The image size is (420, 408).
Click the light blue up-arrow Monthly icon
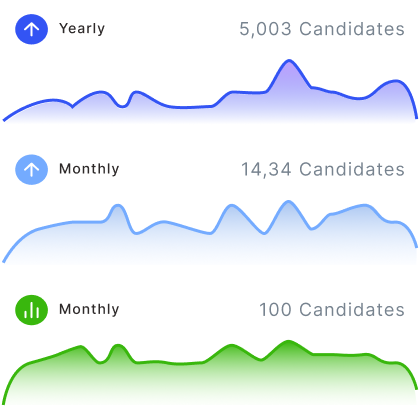tap(31, 170)
